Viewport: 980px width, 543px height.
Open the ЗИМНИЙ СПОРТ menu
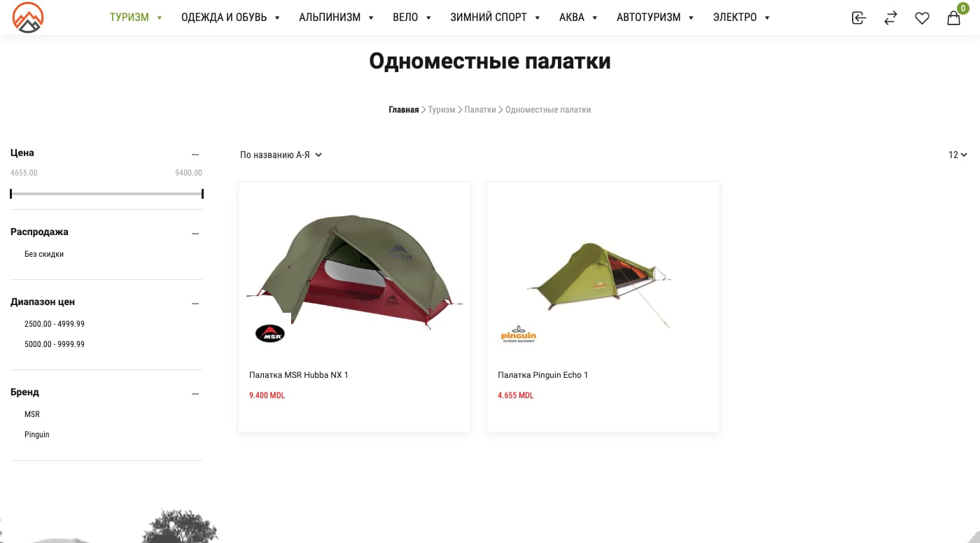pyautogui.click(x=496, y=17)
